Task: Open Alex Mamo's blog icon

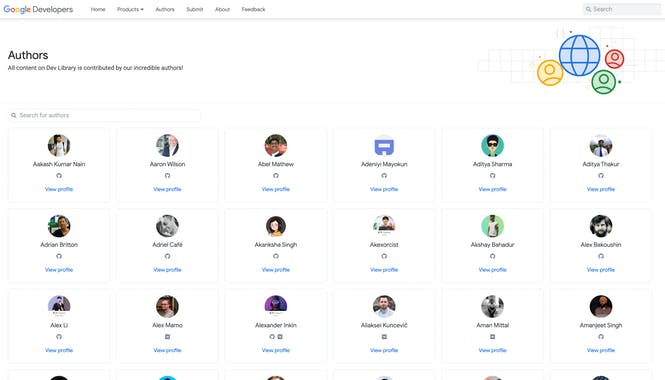Action: pos(168,337)
